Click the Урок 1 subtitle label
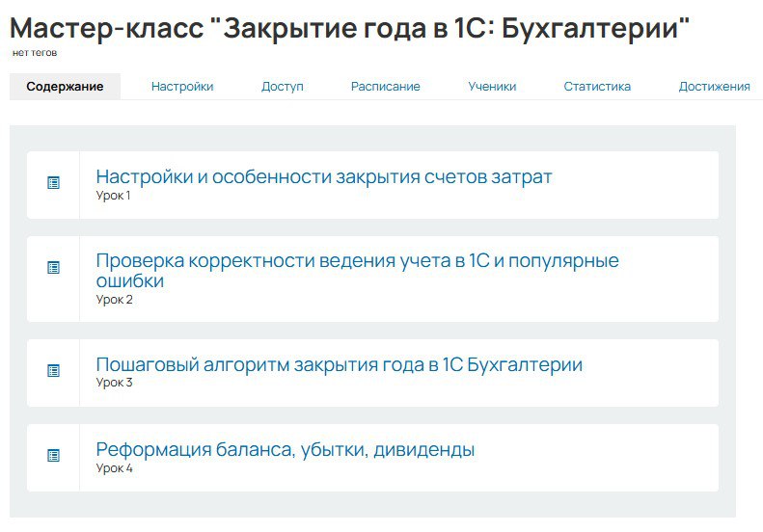Screen dimensions: 763x532 point(113,196)
